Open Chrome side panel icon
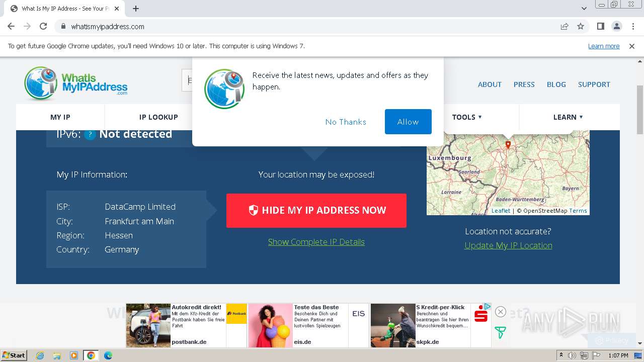644x362 pixels. 601,26
